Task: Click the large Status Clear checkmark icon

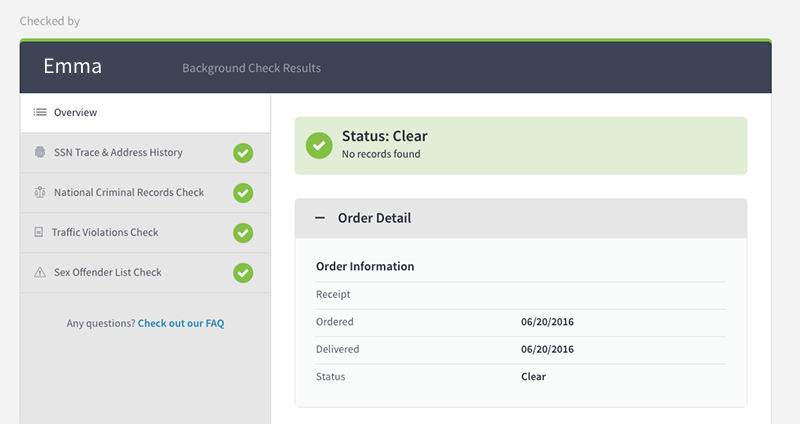Action: (x=319, y=145)
